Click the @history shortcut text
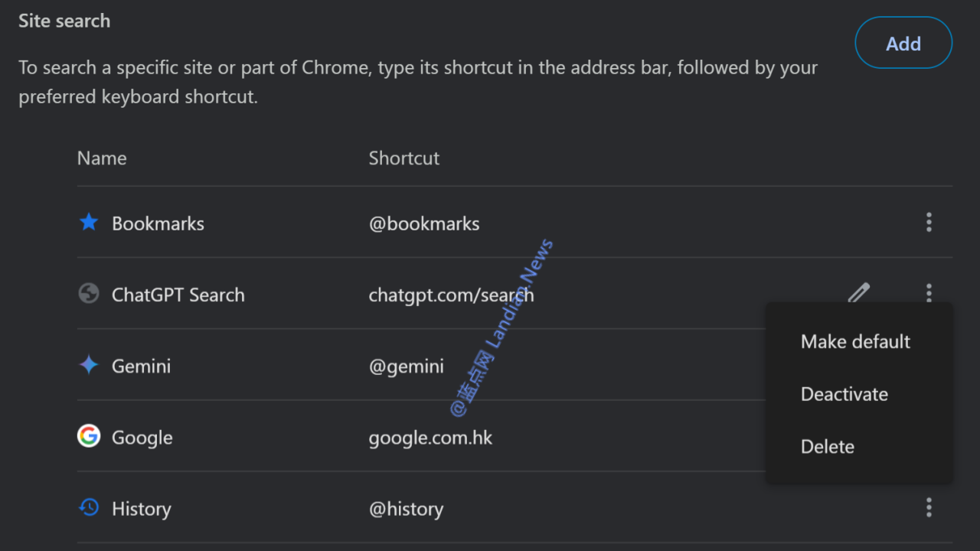Viewport: 980px width, 551px height. pos(406,509)
